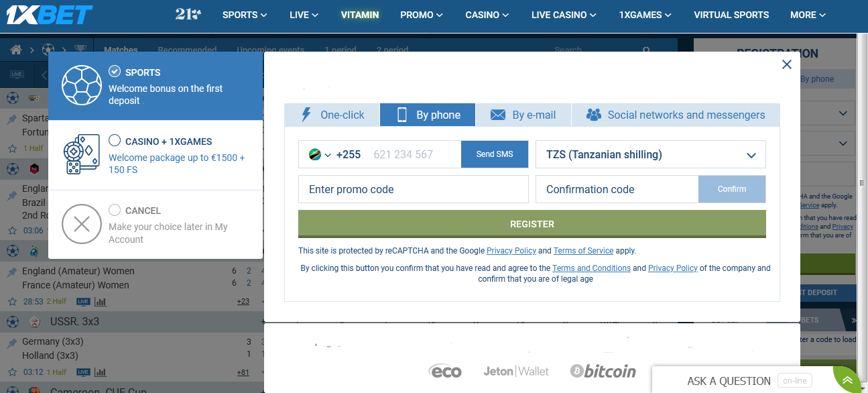
Task: Click the green REGISTER button
Action: (532, 224)
